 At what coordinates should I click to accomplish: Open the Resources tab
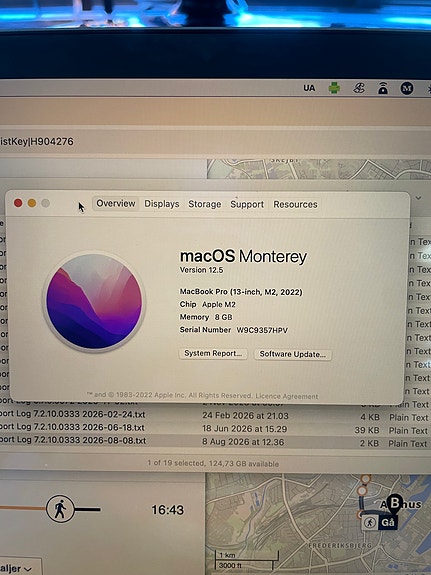[295, 205]
